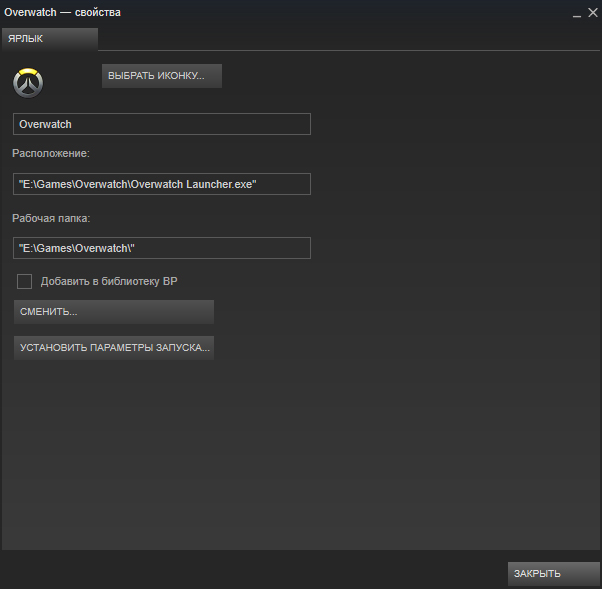Viewport: 602px width, 589px height.
Task: Click the Расположение label text
Action: (x=51, y=153)
